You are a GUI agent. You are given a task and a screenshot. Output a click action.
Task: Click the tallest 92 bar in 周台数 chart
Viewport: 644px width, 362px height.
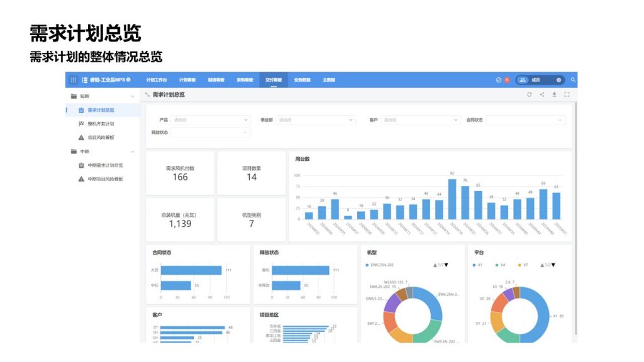pyautogui.click(x=452, y=199)
